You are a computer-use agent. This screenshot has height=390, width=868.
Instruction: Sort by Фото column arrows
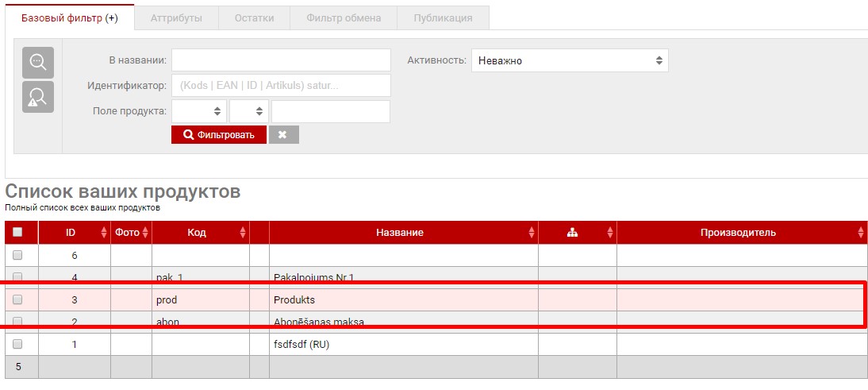(144, 233)
